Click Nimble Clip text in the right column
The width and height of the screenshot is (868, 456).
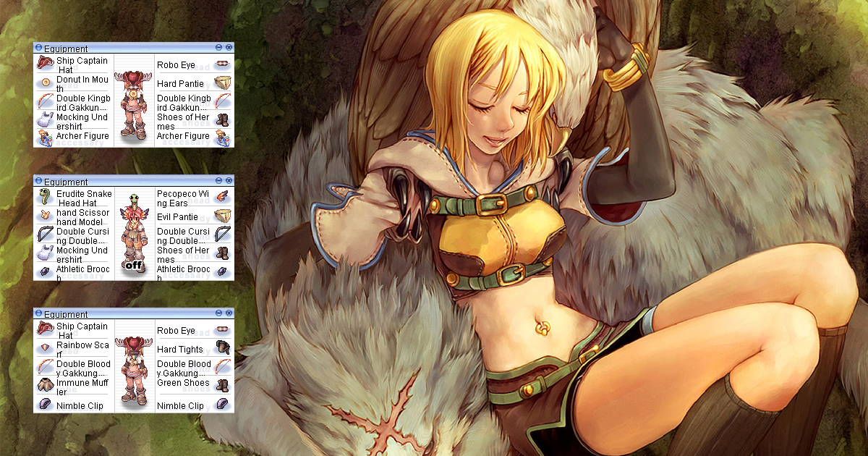point(180,406)
